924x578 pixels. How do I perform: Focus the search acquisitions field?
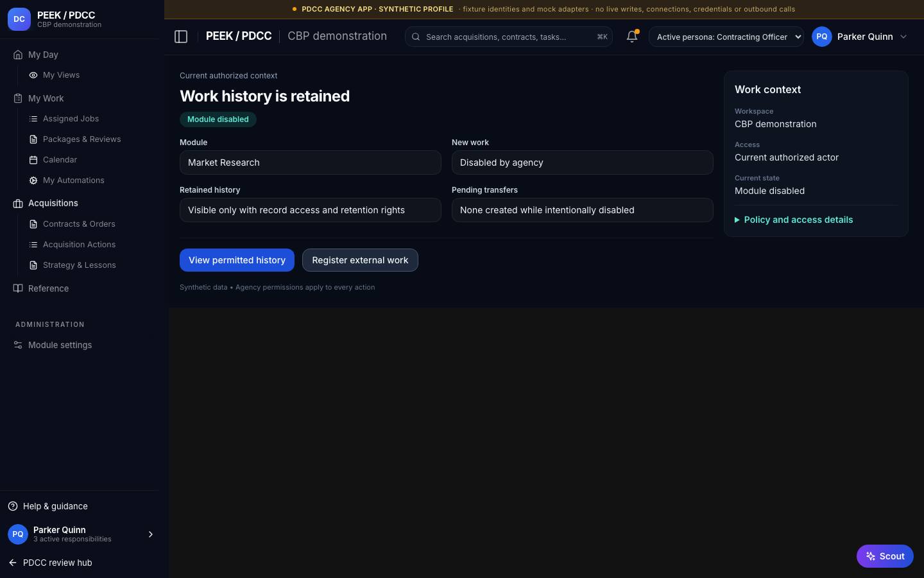pos(508,37)
